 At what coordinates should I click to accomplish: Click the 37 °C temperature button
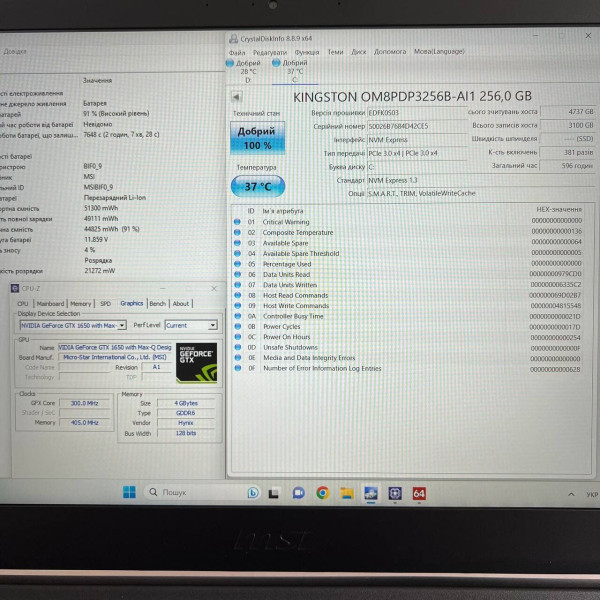click(x=258, y=186)
